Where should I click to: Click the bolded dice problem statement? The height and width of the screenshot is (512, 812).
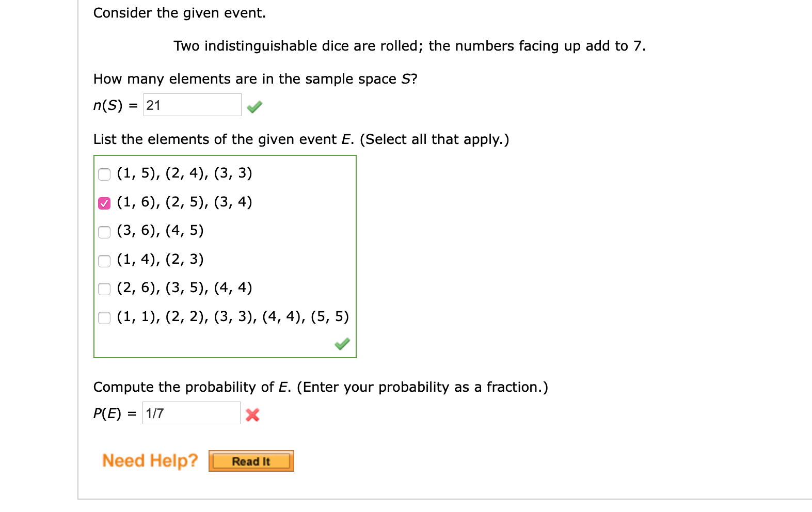409,46
